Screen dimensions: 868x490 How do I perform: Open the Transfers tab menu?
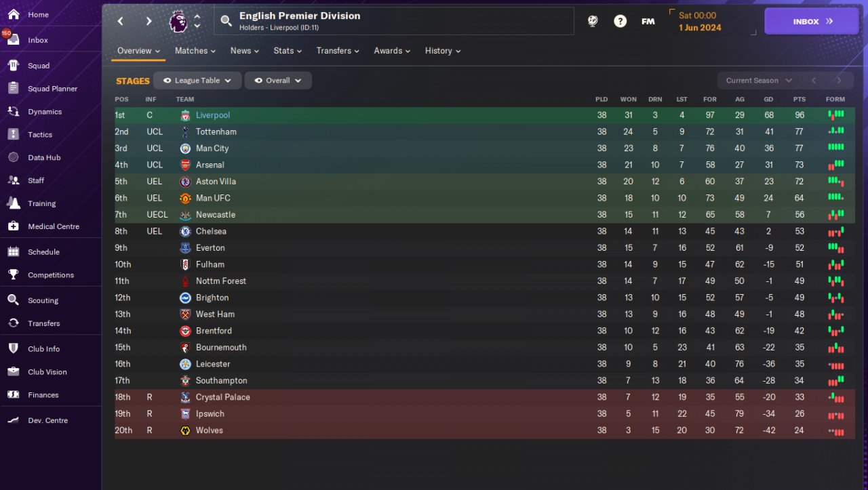(x=338, y=51)
